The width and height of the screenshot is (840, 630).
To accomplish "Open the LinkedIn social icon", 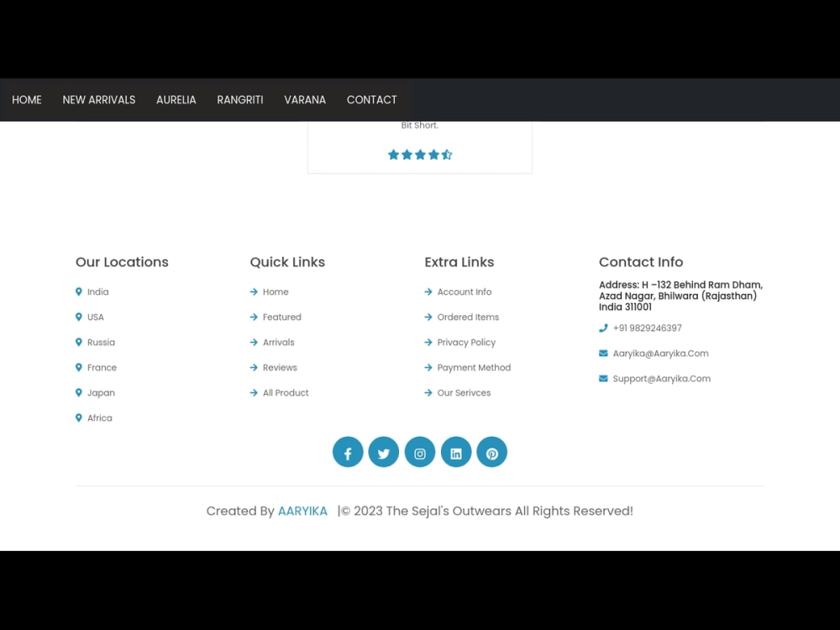I will (456, 452).
